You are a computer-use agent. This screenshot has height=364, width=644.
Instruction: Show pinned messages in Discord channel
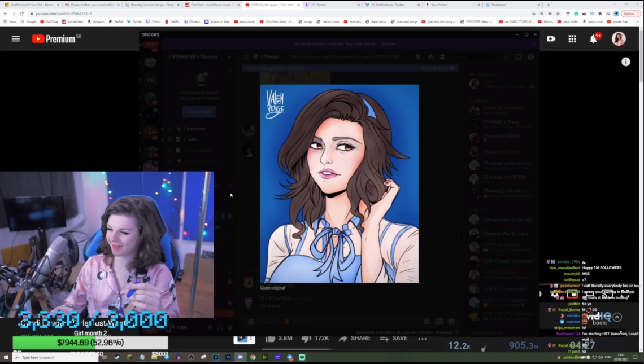click(x=430, y=57)
